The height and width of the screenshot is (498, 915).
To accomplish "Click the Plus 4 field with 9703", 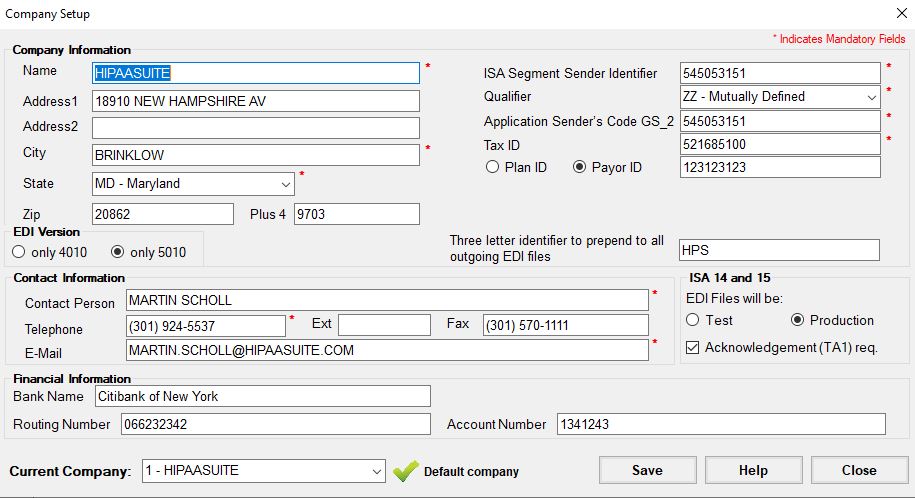I will click(357, 214).
